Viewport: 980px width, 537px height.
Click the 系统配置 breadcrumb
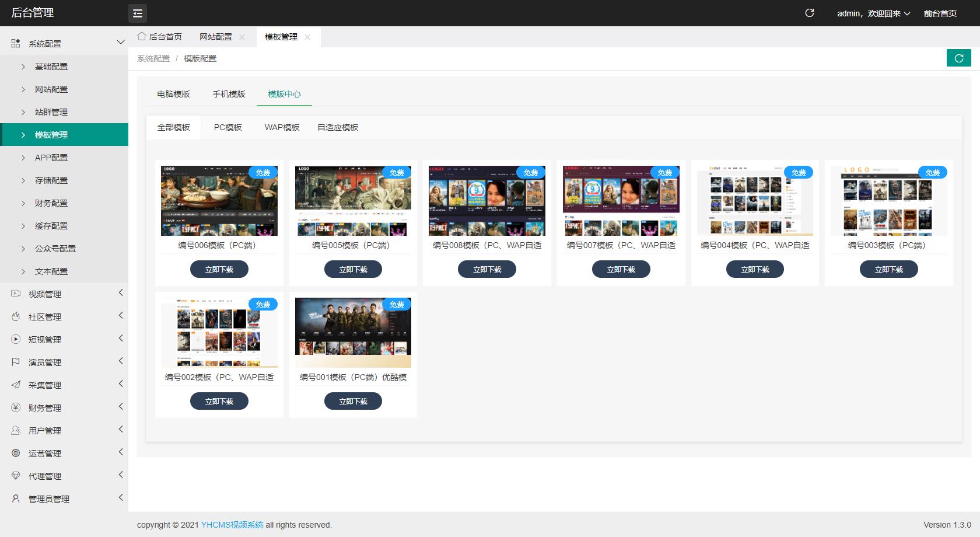[153, 58]
